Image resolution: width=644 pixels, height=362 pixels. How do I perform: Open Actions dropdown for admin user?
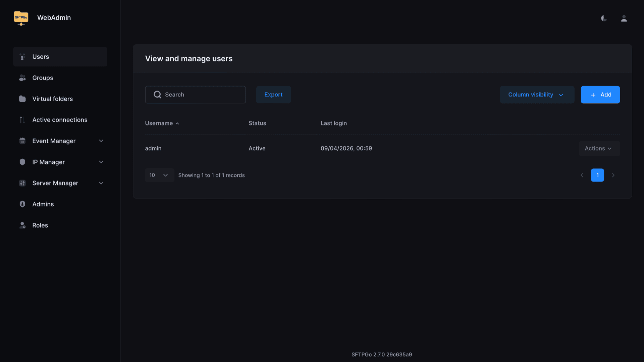[x=599, y=148]
